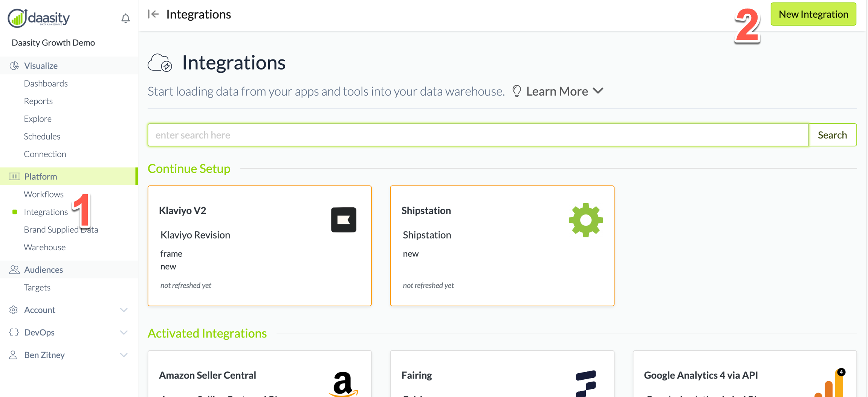Select Targets under Audiences
This screenshot has height=397, width=868.
pyautogui.click(x=37, y=287)
